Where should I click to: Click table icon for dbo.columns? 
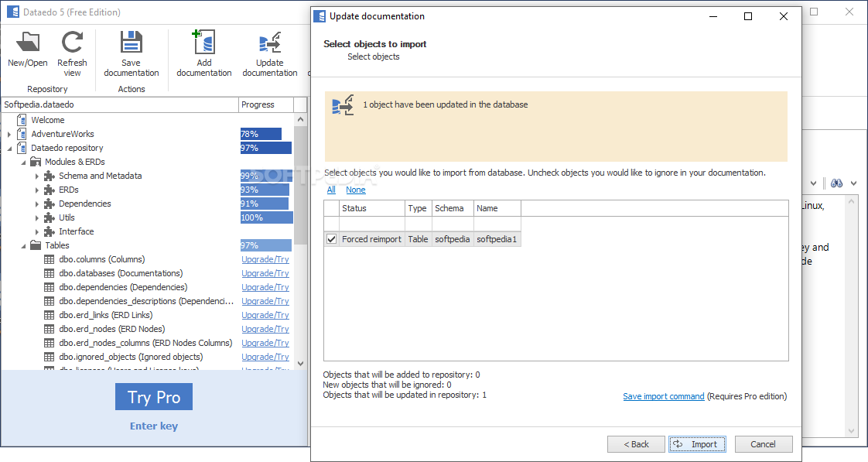pyautogui.click(x=50, y=259)
